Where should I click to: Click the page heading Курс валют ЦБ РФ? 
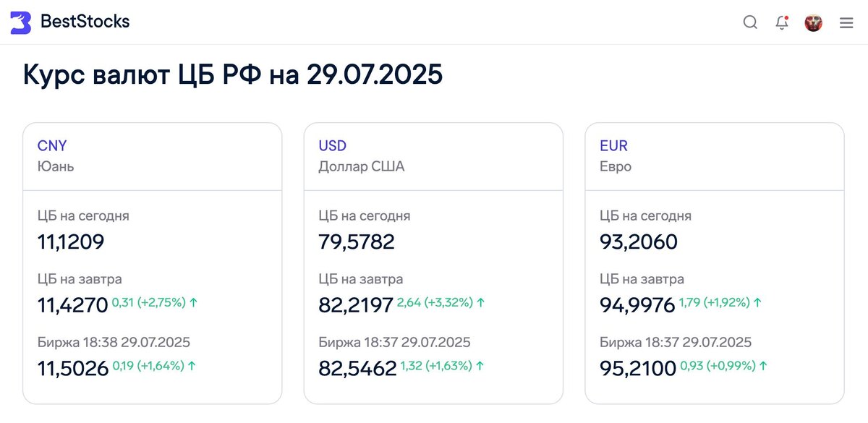232,74
